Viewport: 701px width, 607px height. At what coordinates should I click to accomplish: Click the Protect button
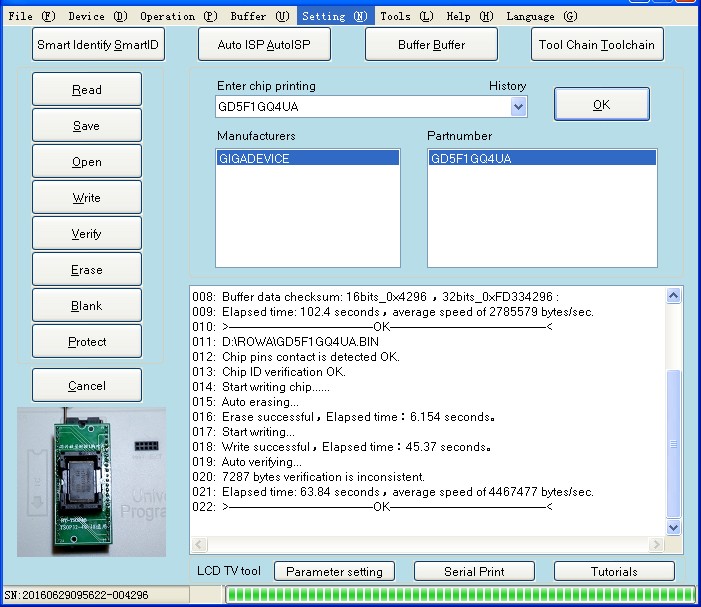point(87,342)
